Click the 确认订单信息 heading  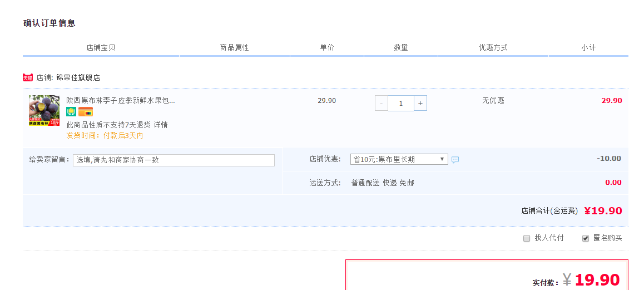pyautogui.click(x=49, y=23)
